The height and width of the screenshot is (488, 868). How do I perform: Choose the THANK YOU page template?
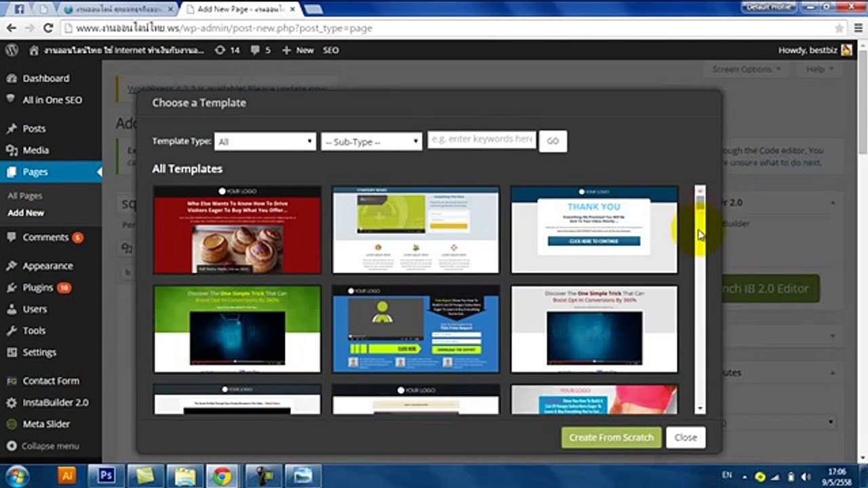(594, 230)
